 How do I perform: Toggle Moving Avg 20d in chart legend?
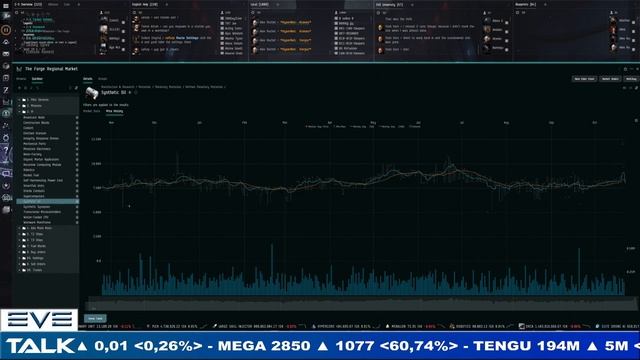point(392,127)
